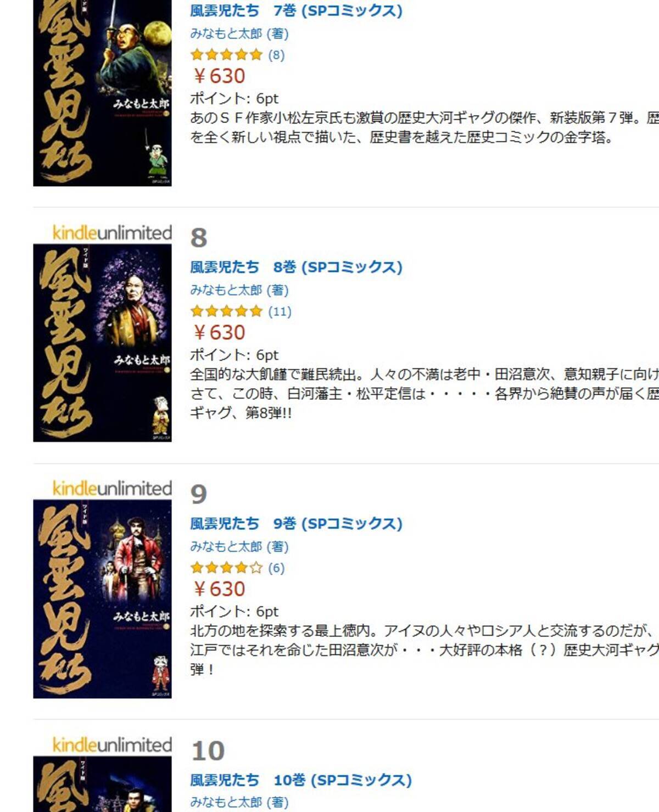This screenshot has width=659, height=812.
Task: Click the five-star rating for volume 8
Action: click(x=226, y=311)
